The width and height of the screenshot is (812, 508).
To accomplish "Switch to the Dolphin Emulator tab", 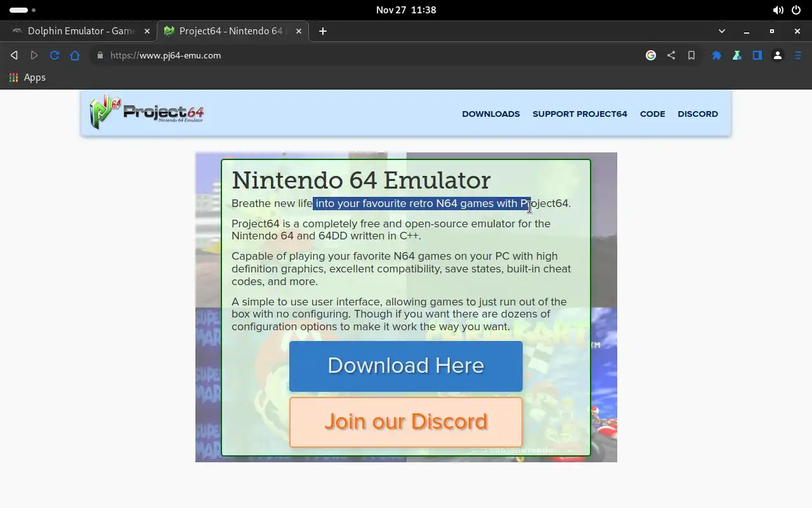I will 81,31.
